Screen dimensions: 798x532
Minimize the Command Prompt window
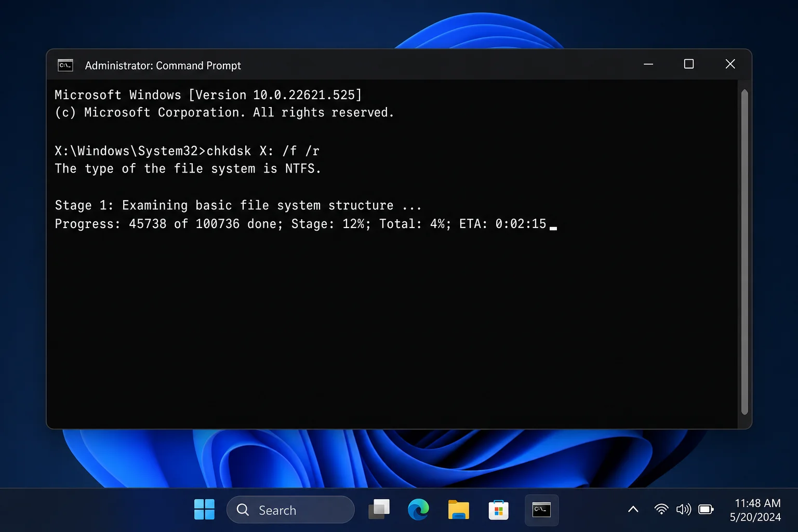click(x=648, y=64)
